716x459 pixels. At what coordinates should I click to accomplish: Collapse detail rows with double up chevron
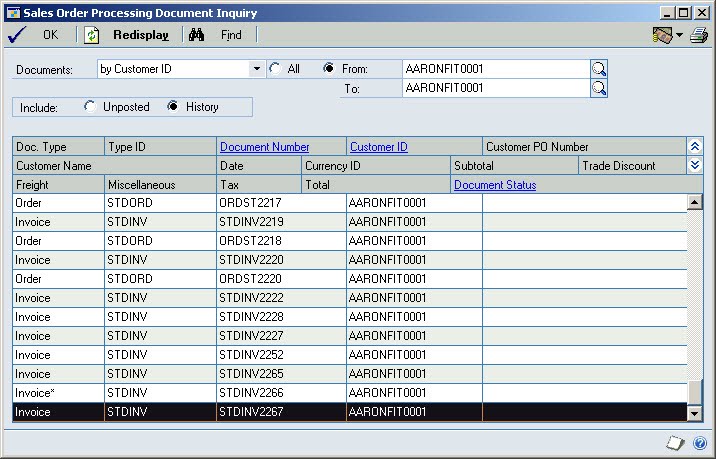[x=695, y=146]
